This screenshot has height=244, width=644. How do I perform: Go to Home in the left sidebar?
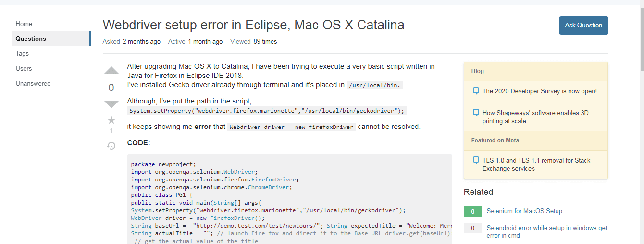24,24
